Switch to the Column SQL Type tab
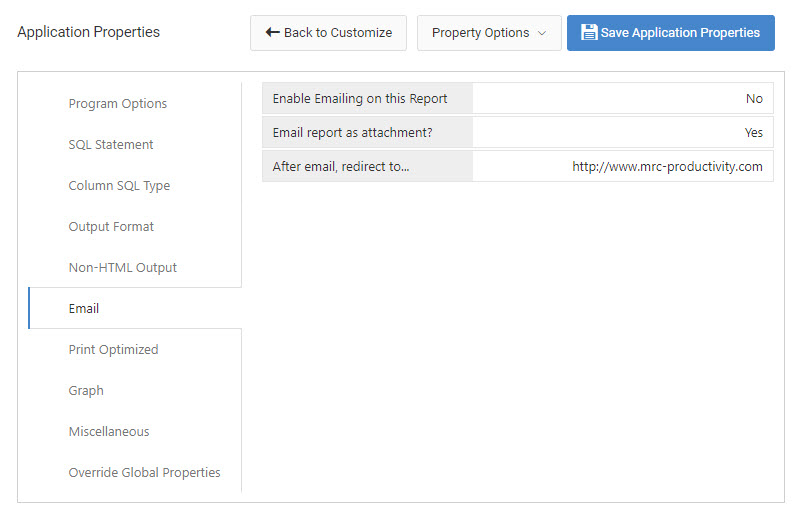The width and height of the screenshot is (805, 519). pos(119,185)
